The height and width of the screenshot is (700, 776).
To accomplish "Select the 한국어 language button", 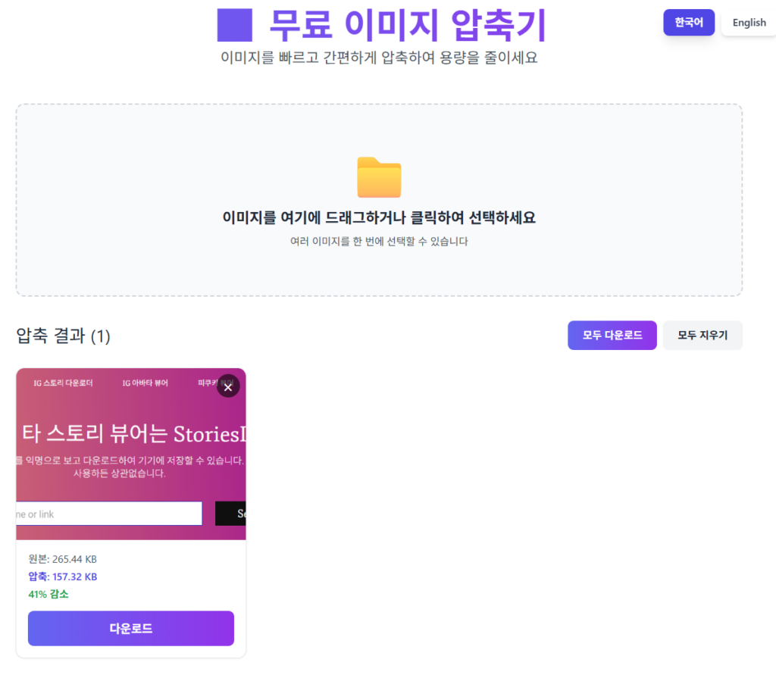I will click(x=688, y=23).
